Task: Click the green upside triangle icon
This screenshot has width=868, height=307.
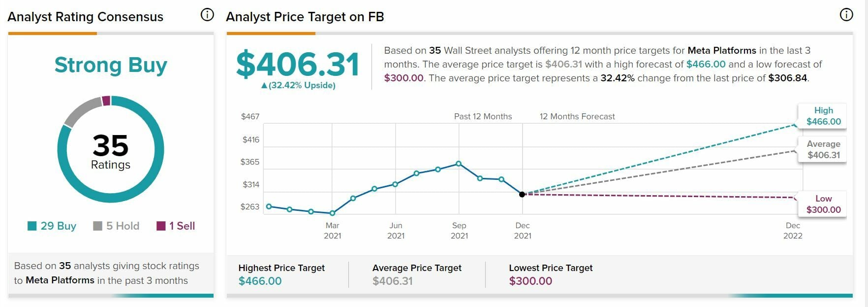Action: pos(264,86)
